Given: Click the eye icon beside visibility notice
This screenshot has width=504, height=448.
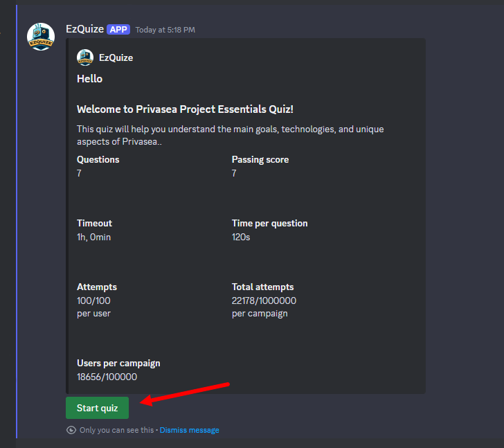Looking at the screenshot, I should point(71,430).
